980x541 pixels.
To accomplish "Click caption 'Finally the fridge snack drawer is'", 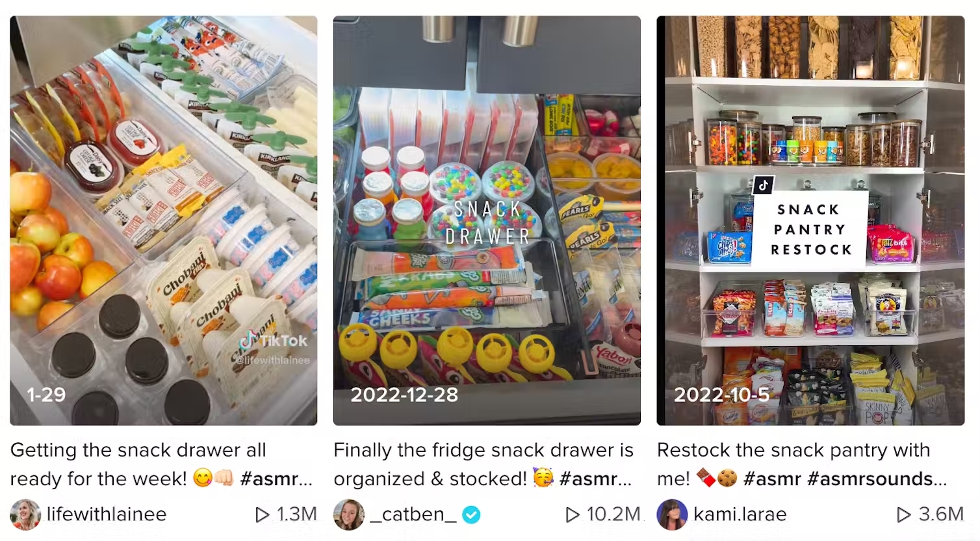I will click(x=484, y=450).
